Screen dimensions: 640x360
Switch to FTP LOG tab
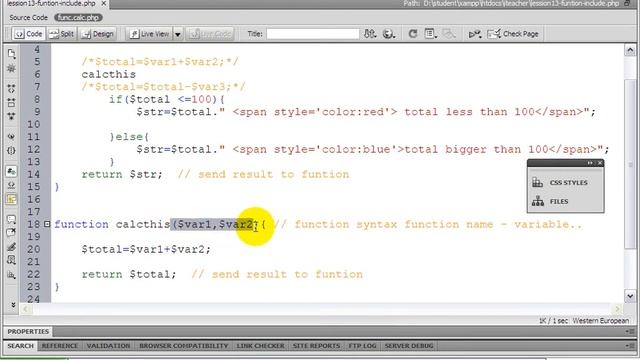click(x=362, y=346)
